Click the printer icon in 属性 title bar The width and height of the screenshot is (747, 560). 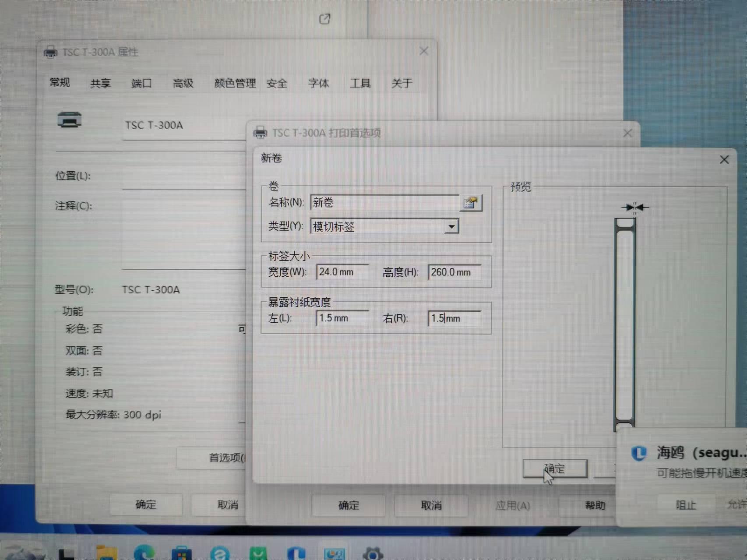[50, 52]
